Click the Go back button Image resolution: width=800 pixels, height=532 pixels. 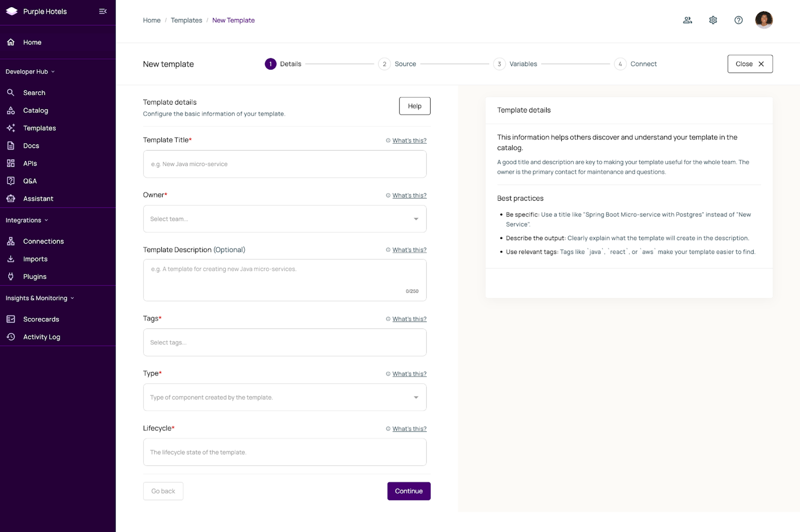coord(163,491)
